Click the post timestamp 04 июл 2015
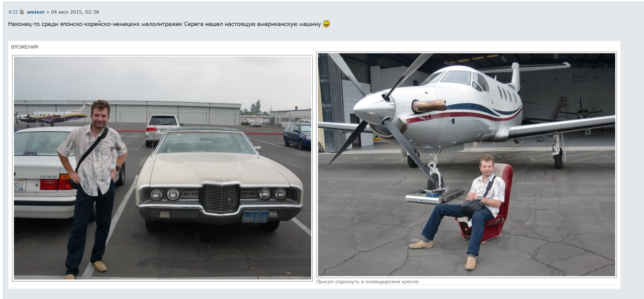Screen dimensions: 644x299 (75, 12)
